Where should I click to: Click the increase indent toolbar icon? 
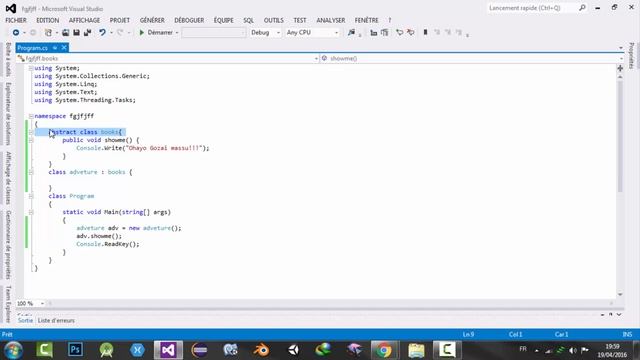(x=384, y=32)
